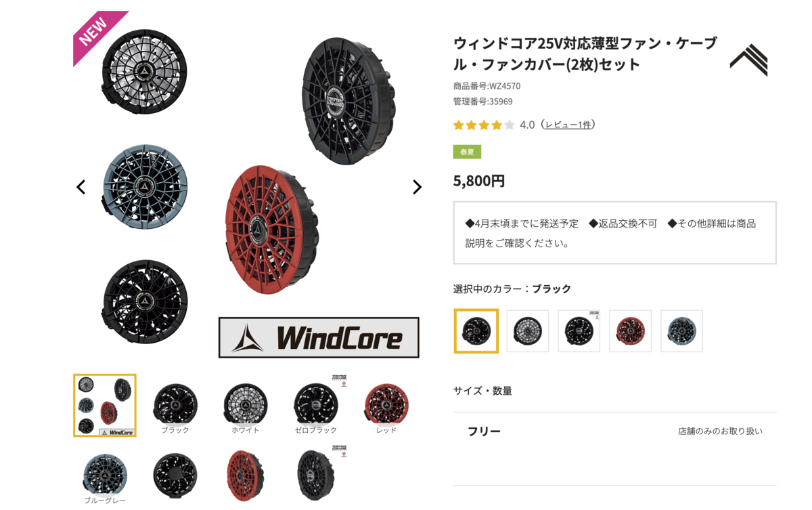Select the フリー size row
Viewport: 812px width, 510px height.
(x=615, y=431)
